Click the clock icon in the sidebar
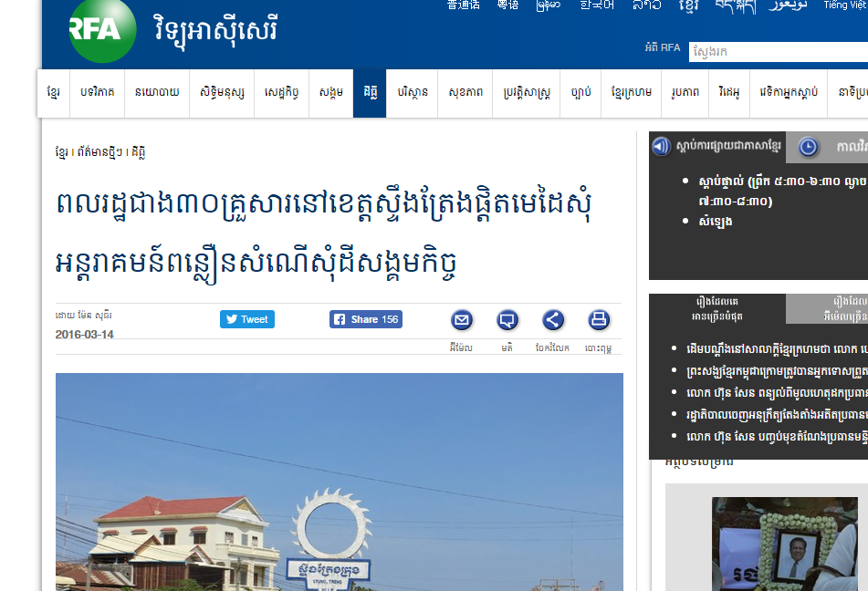The height and width of the screenshot is (591, 868). (808, 147)
